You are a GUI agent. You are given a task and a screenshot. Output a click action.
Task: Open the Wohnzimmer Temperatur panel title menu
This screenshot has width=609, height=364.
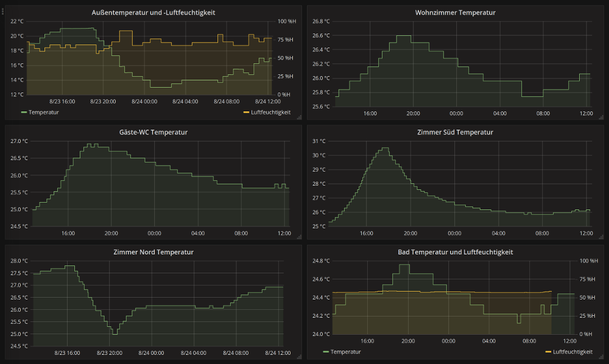pos(455,13)
